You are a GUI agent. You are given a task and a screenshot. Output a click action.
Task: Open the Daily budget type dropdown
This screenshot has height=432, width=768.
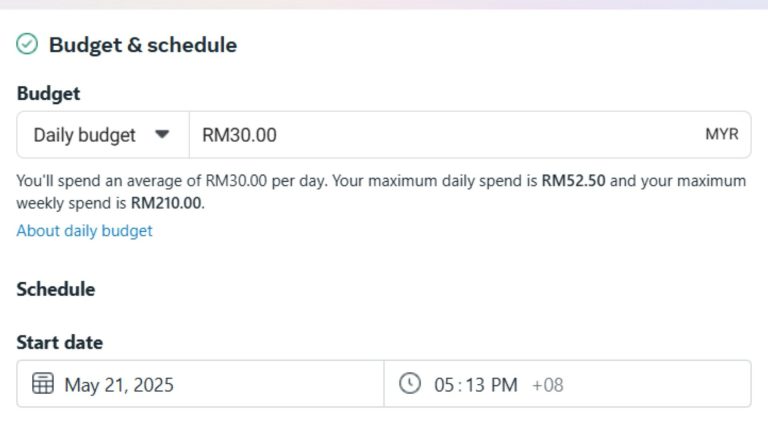(102, 135)
